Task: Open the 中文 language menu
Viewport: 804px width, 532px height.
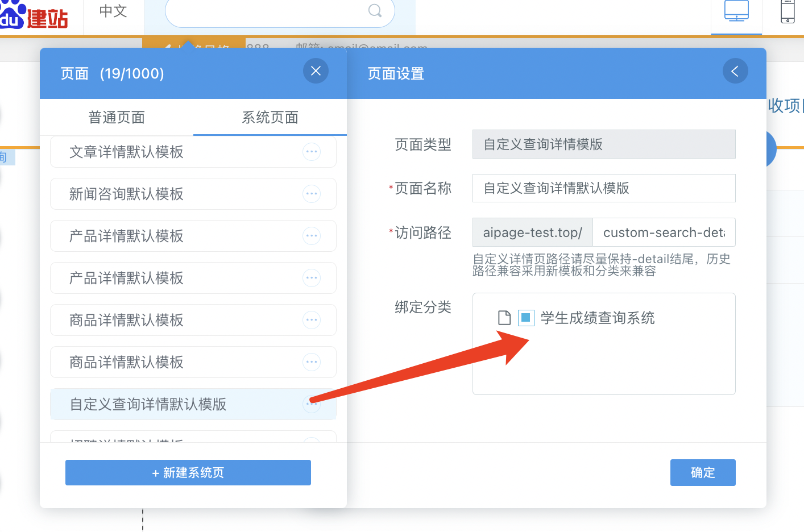Action: click(113, 11)
